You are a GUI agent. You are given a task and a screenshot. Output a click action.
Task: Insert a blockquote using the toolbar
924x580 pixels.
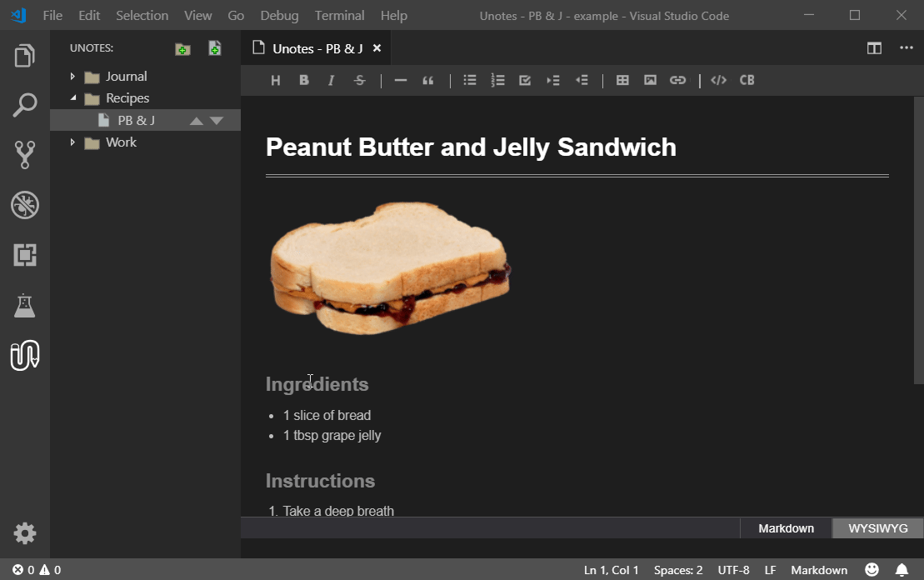pos(428,80)
